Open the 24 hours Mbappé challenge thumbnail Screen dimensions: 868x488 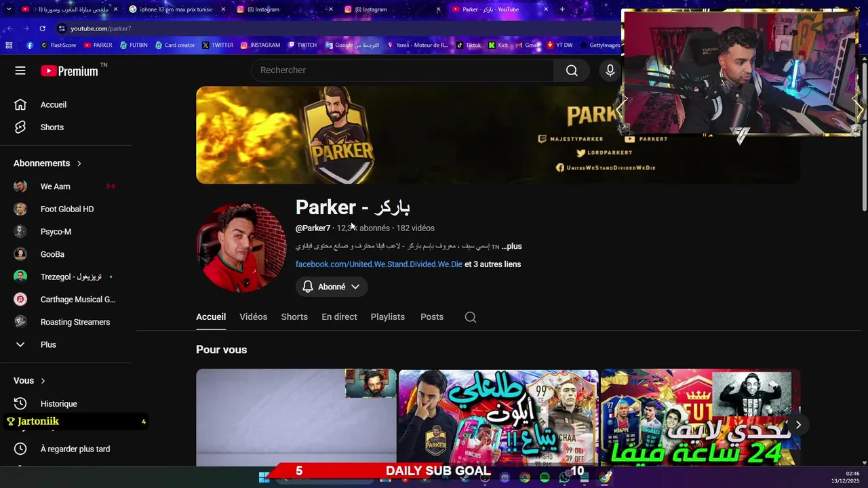pyautogui.click(x=701, y=417)
